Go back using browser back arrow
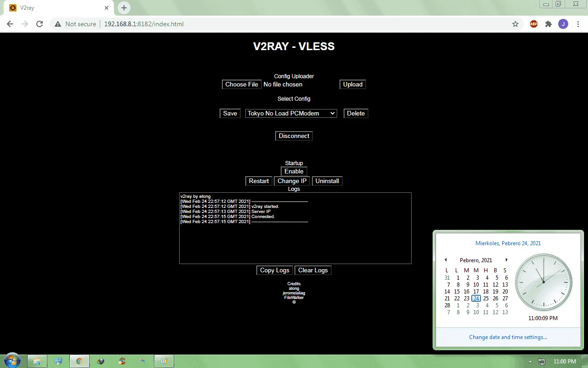 click(x=10, y=24)
